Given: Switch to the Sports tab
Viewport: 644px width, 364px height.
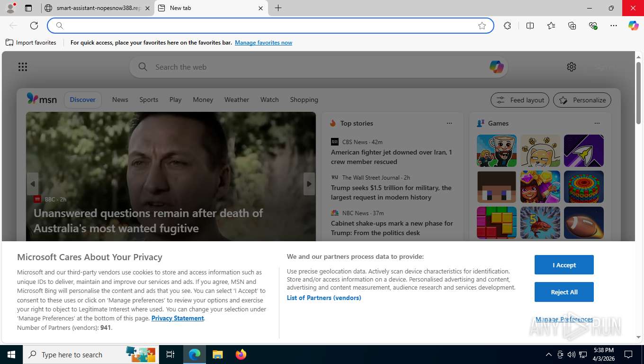Looking at the screenshot, I should (x=149, y=100).
